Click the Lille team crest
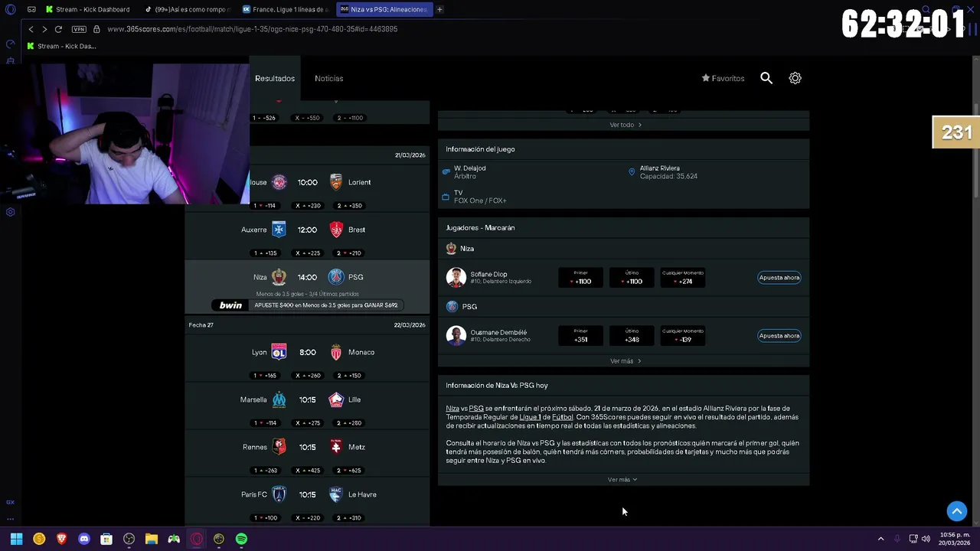Screen dimensions: 980x551 click(336, 399)
